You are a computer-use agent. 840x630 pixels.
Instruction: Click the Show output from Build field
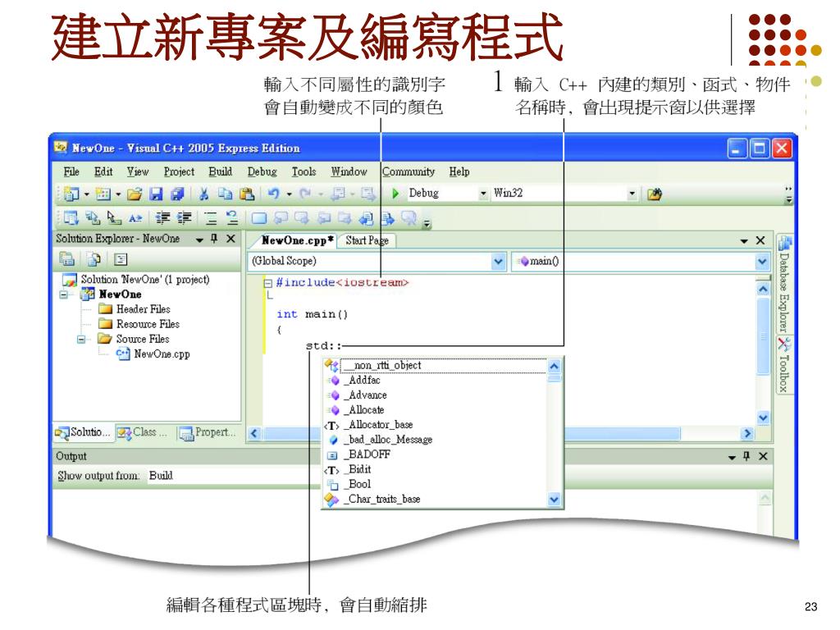click(x=233, y=475)
